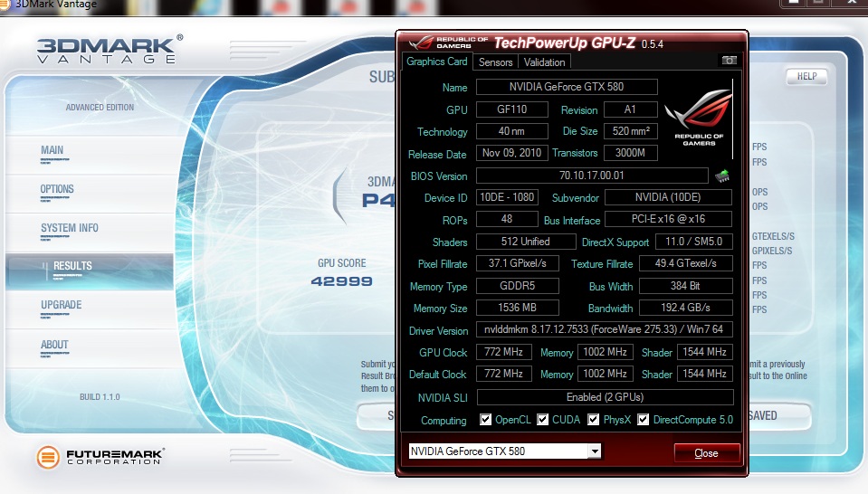This screenshot has width=868, height=494.
Task: Click the ROG eye logo in GPU-Z title
Action: (x=422, y=42)
